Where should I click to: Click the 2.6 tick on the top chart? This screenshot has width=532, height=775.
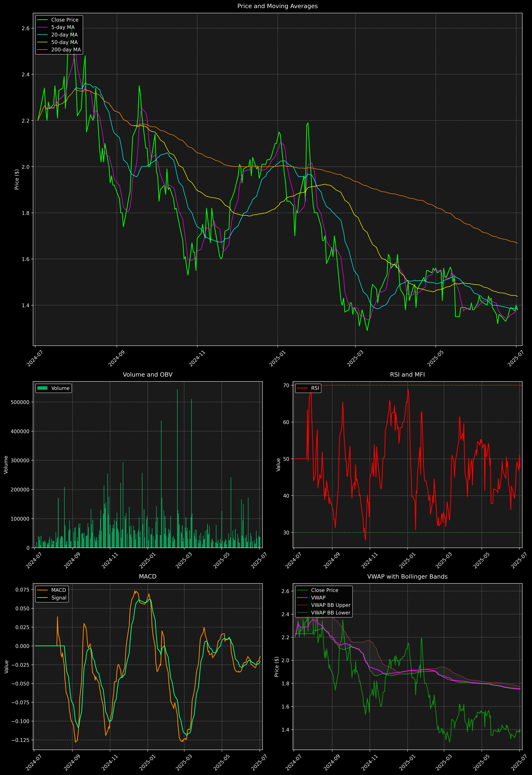(x=26, y=28)
